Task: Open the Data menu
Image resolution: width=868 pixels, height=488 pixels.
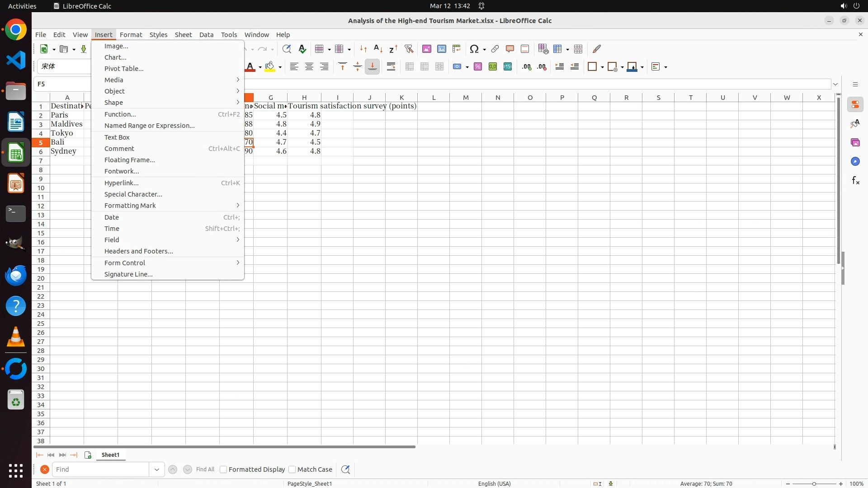Action: [x=206, y=35]
